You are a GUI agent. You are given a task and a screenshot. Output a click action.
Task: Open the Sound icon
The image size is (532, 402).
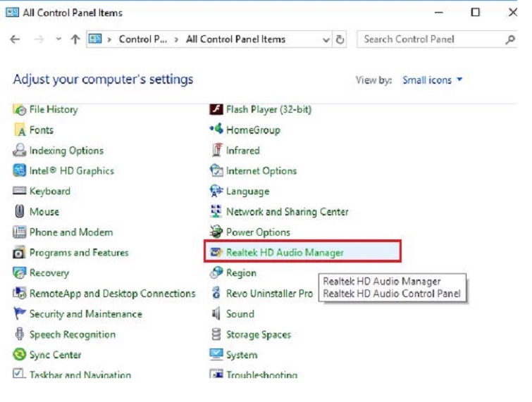(217, 315)
